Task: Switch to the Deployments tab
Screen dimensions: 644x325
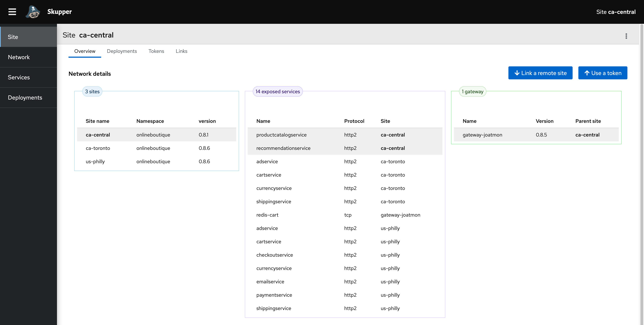Action: point(122,51)
